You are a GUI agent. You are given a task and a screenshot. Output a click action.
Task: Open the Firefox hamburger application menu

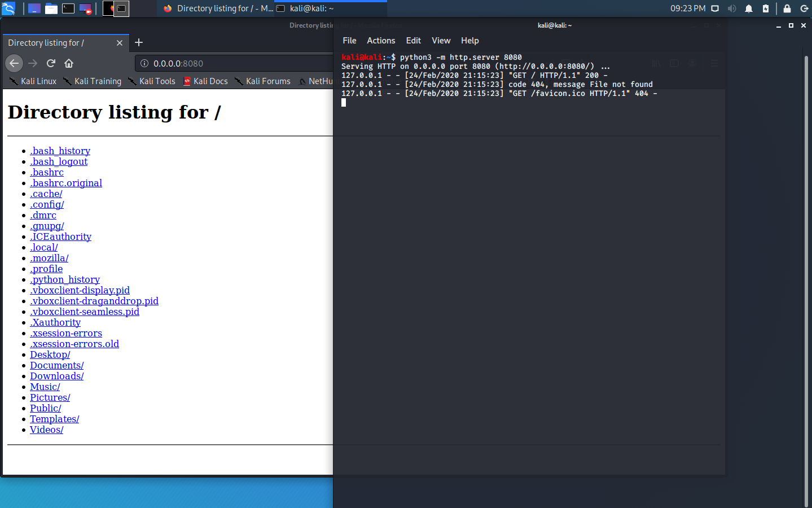714,63
